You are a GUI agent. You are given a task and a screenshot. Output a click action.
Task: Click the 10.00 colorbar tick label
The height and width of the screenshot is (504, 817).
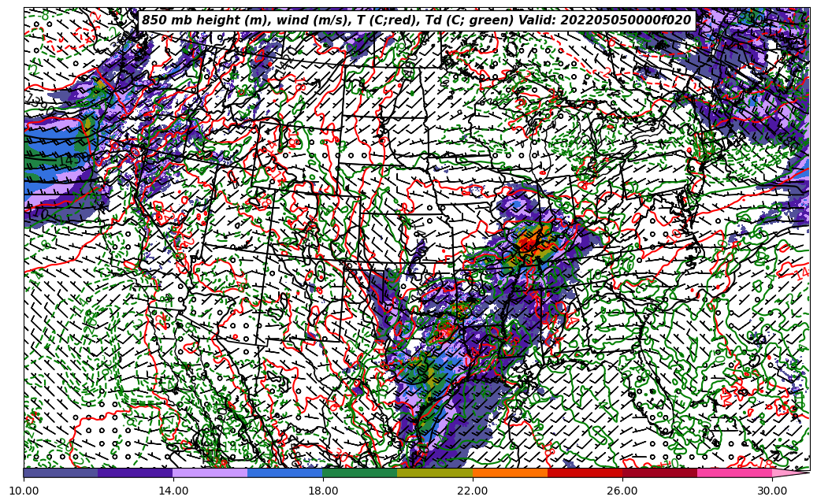(x=24, y=491)
